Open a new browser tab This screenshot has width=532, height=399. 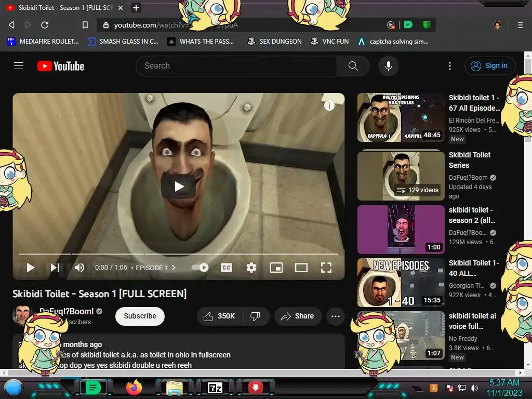[x=136, y=7]
